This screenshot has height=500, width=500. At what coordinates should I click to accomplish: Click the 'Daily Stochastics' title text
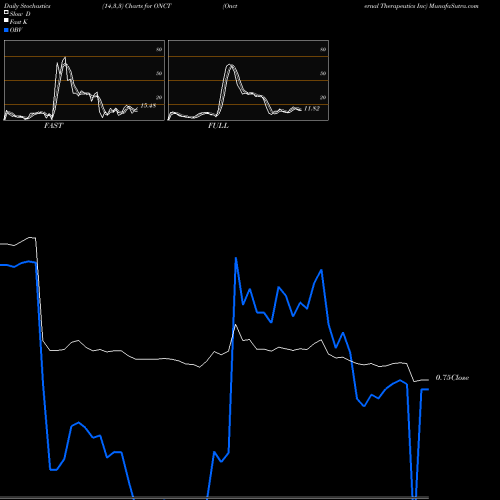[x=27, y=6]
